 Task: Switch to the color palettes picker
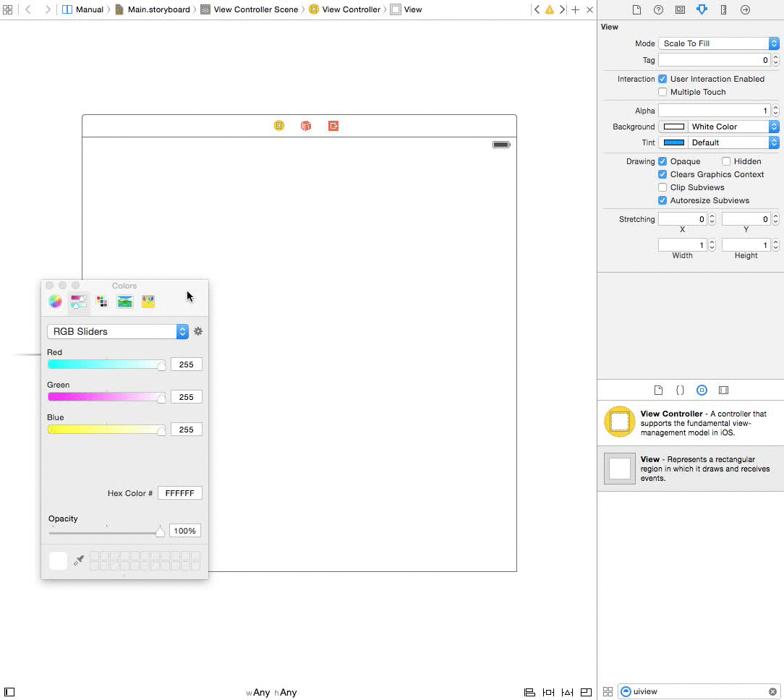(x=102, y=302)
